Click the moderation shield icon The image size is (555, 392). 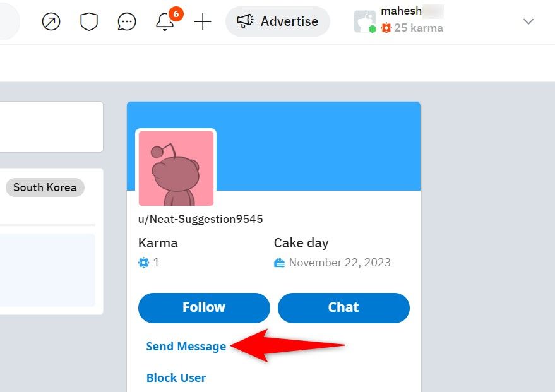89,22
